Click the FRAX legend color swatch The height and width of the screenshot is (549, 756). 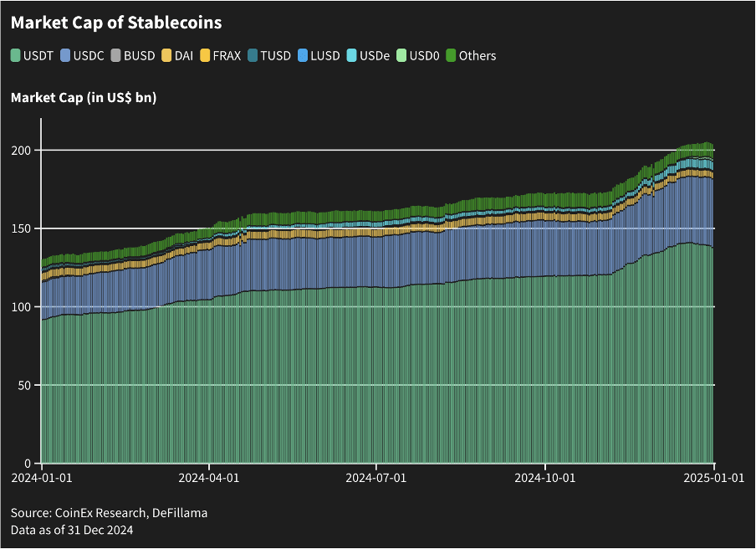tap(206, 56)
